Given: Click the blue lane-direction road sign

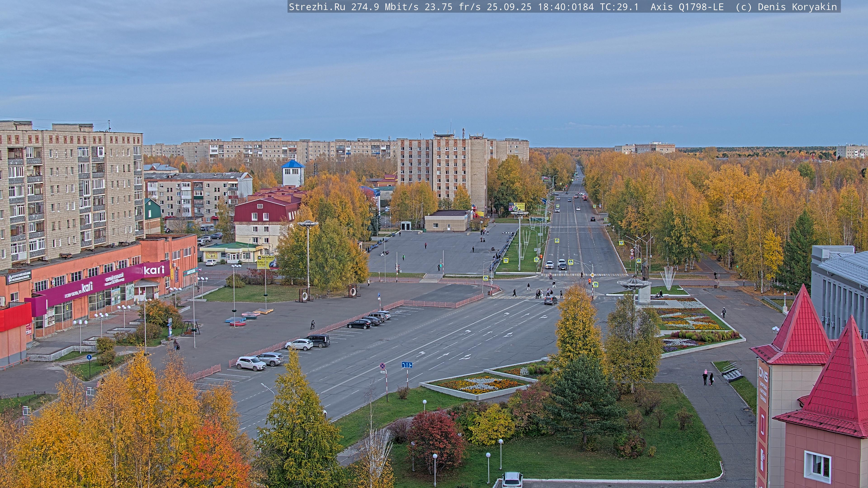Looking at the screenshot, I should point(407,365).
